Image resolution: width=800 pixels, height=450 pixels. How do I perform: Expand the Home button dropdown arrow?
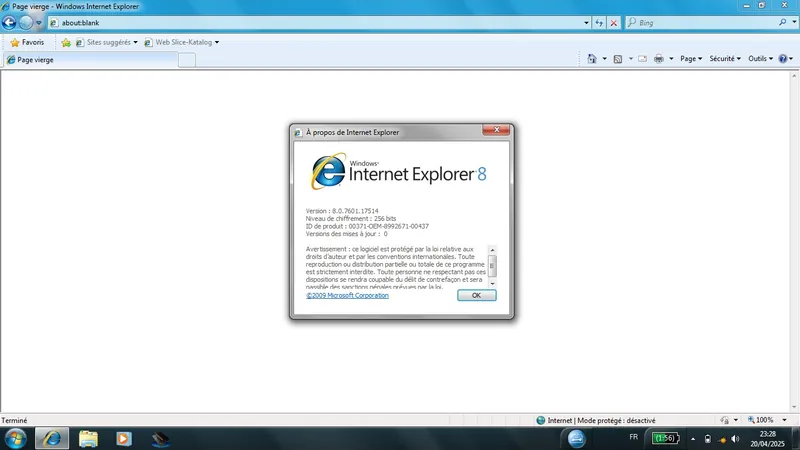pyautogui.click(x=605, y=59)
